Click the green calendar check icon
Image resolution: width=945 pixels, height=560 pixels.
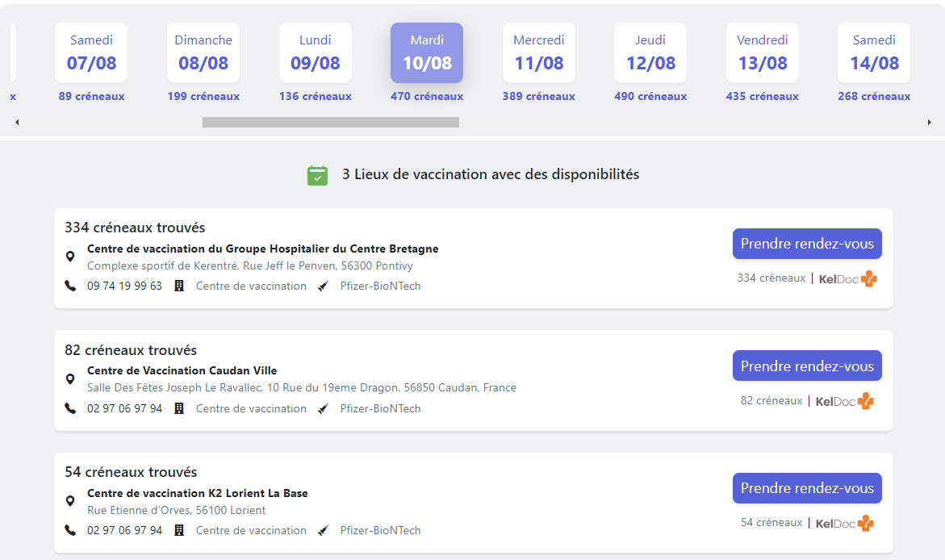pyautogui.click(x=318, y=175)
